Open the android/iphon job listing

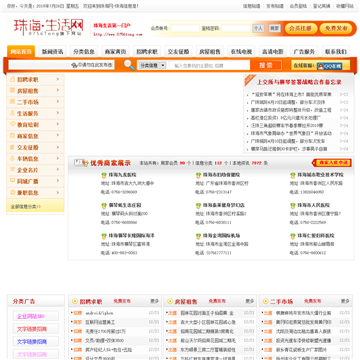tap(99, 313)
